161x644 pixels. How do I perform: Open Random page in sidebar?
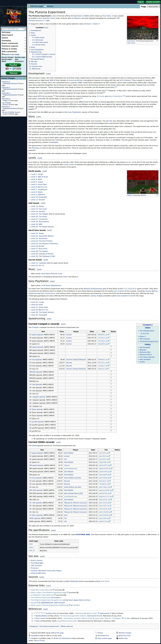point(20,57)
